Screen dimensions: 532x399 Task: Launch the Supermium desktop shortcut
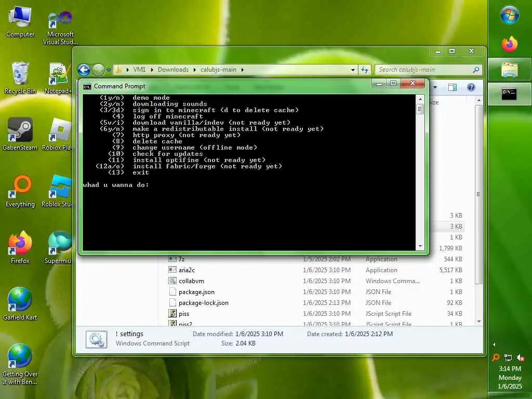coord(58,247)
